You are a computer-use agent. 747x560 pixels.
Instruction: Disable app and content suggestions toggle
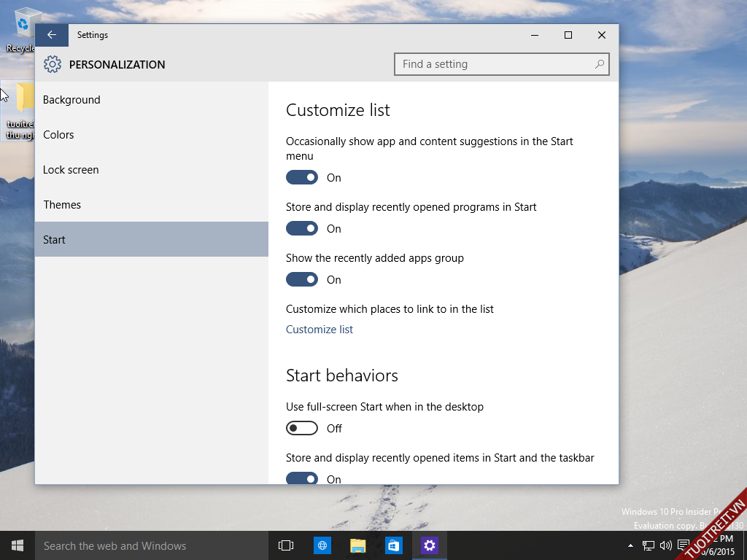(x=302, y=177)
